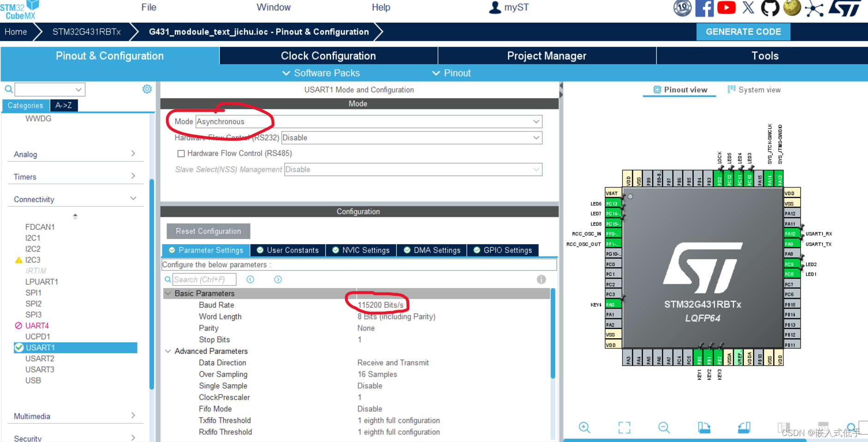
Task: Open the Window menu
Action: pos(273,7)
